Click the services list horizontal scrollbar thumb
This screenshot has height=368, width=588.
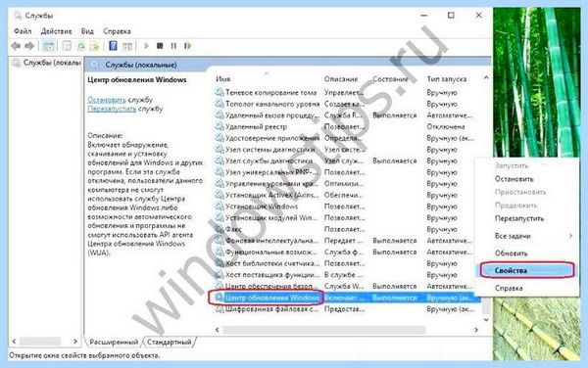click(x=324, y=330)
